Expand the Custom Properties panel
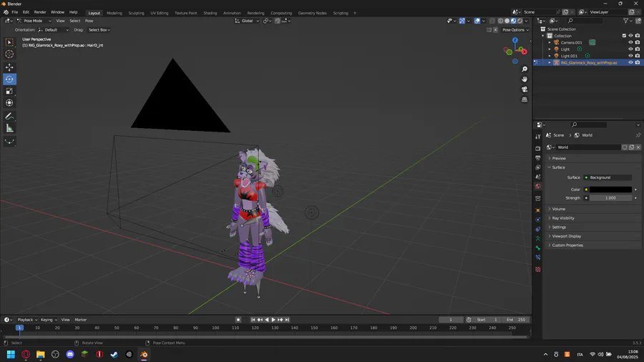This screenshot has height=362, width=644. (x=594, y=245)
